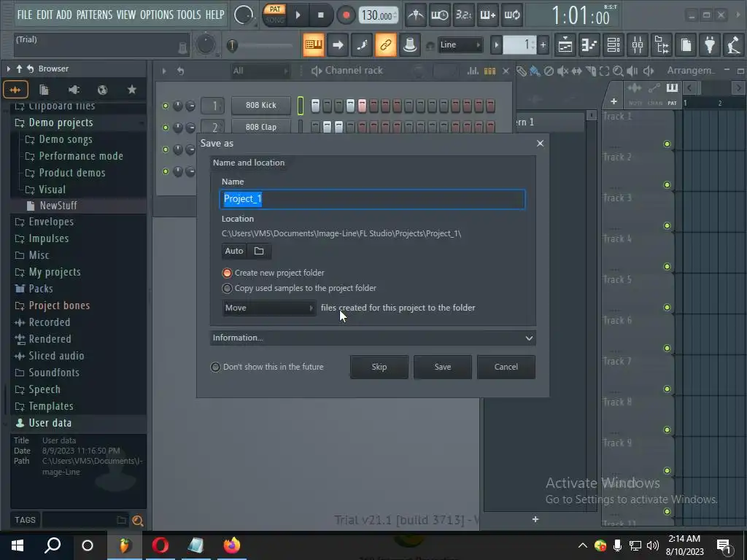Expand the My projects folder
Viewport: 747px width, 560px height.
pyautogui.click(x=54, y=273)
